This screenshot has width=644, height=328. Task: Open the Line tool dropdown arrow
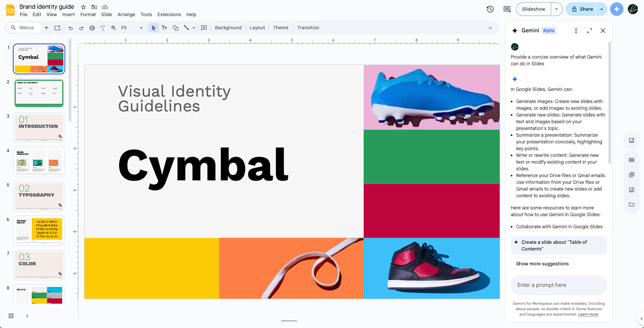coord(194,28)
